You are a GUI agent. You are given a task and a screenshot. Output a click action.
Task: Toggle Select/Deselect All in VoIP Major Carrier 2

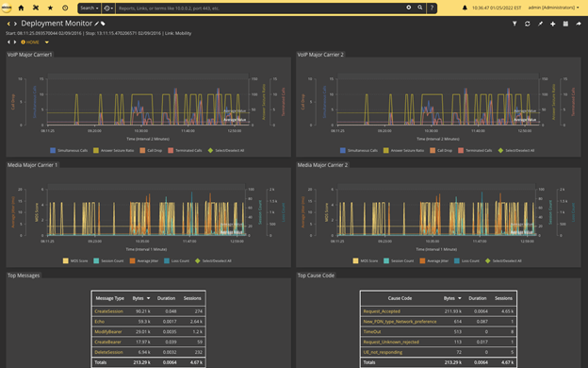pos(516,150)
